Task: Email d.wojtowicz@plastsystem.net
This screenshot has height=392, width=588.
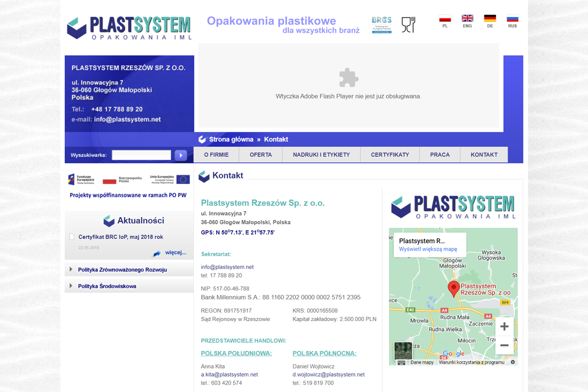Action: [329, 375]
